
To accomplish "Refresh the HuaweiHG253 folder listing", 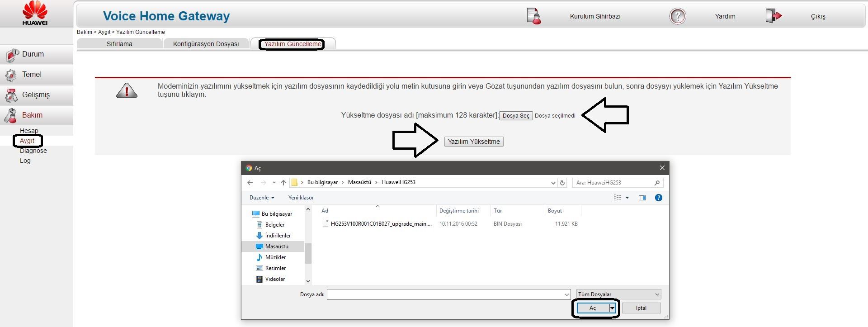I will click(562, 183).
